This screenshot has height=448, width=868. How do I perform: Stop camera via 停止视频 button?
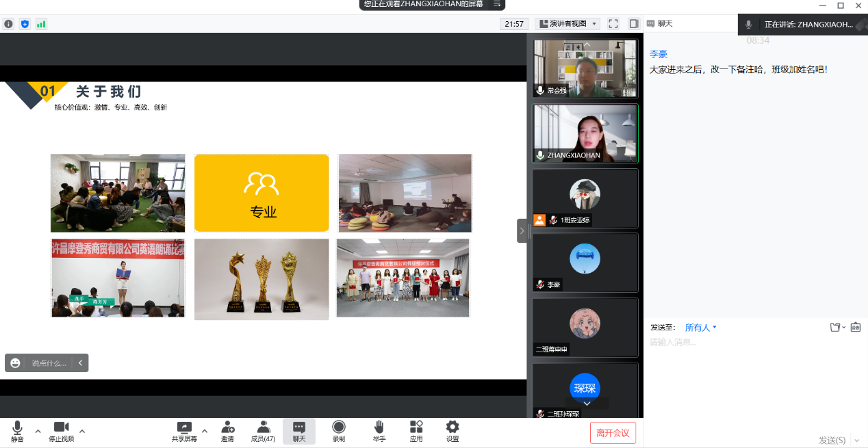62,432
